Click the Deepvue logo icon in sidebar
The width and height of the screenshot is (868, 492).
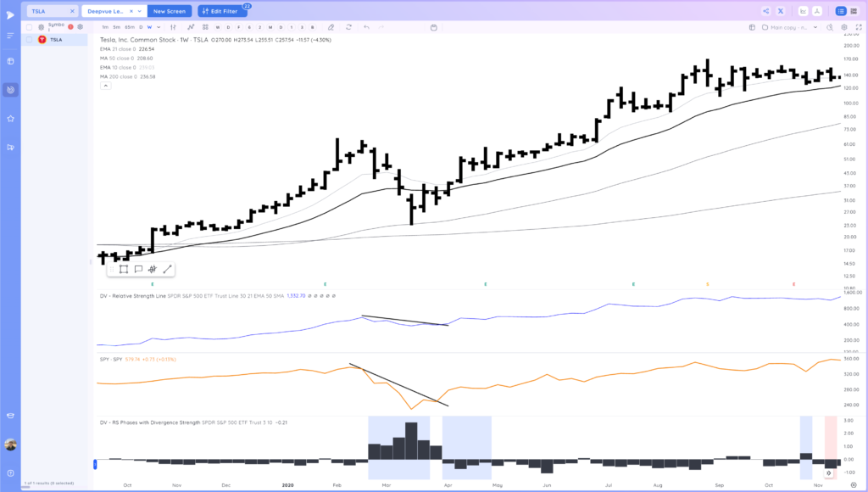(10, 15)
